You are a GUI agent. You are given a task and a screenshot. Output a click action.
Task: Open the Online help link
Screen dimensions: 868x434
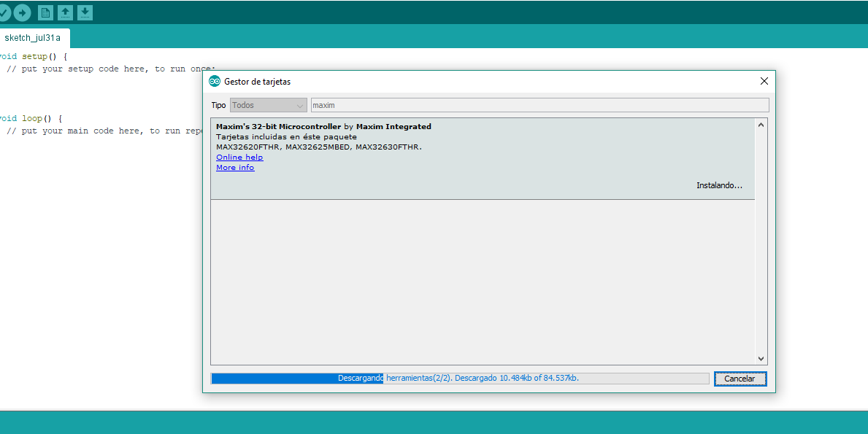239,158
